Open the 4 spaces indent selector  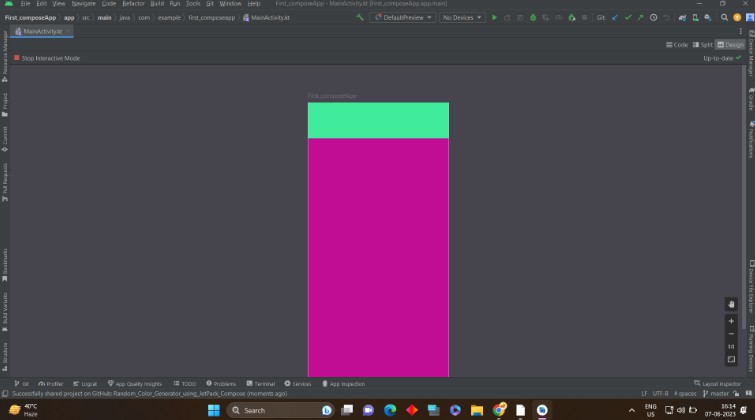tap(685, 394)
